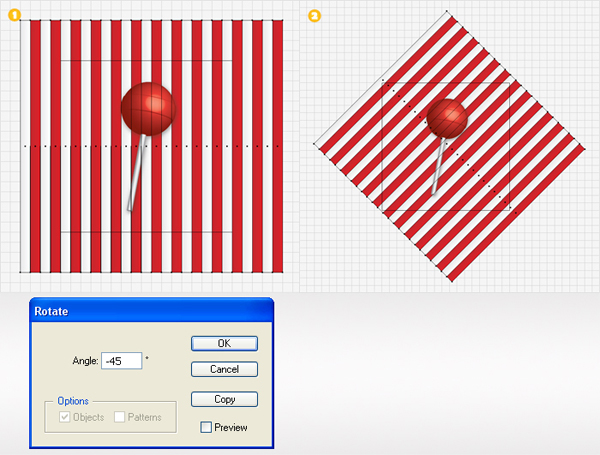Image resolution: width=600 pixels, height=455 pixels.
Task: Click OK in the Rotate dialog
Action: click(x=224, y=343)
